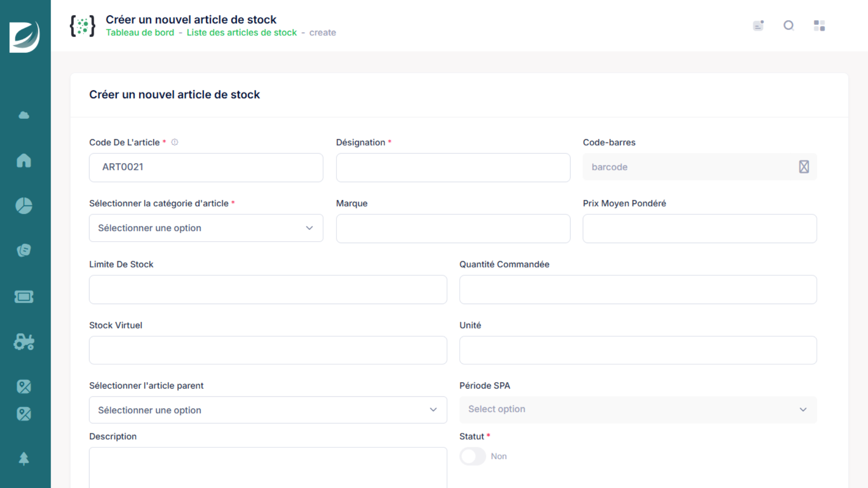The width and height of the screenshot is (868, 488).
Task: Open Liste des articles de stock link
Action: pos(242,33)
